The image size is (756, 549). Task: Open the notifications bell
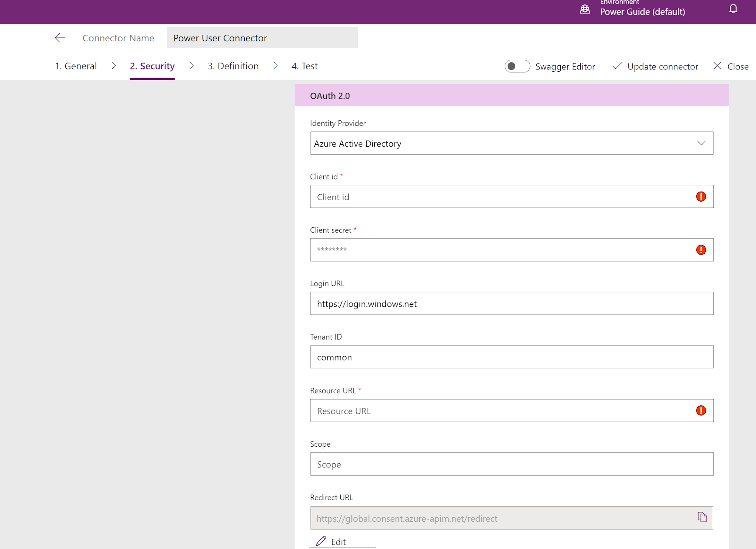(733, 9)
